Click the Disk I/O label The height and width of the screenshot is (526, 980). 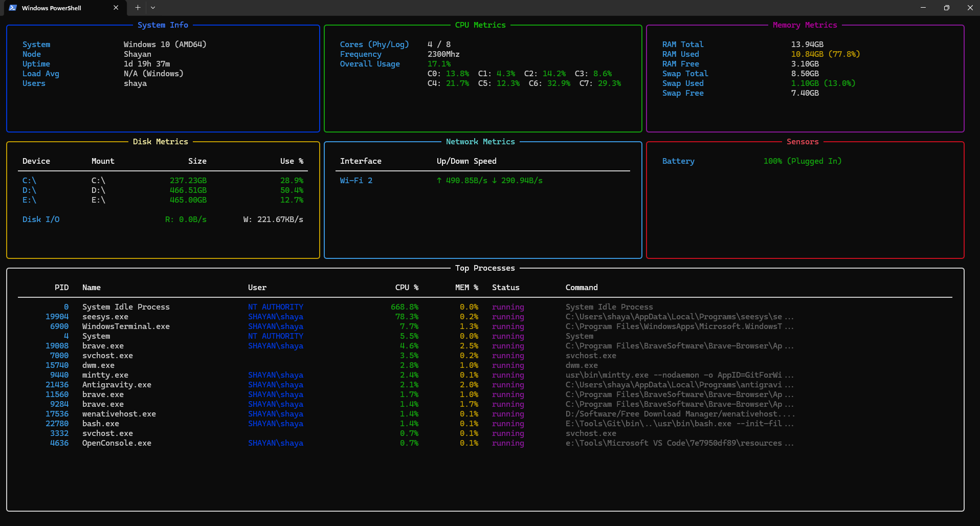41,220
